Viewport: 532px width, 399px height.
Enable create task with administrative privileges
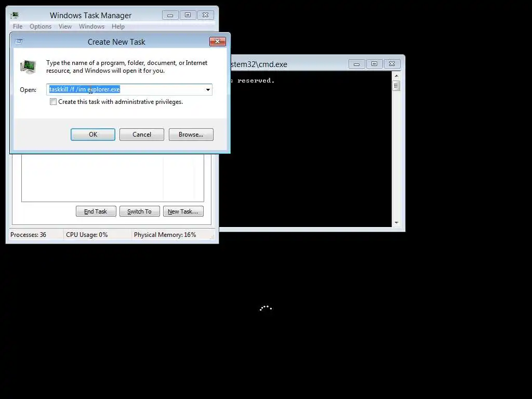coord(54,102)
